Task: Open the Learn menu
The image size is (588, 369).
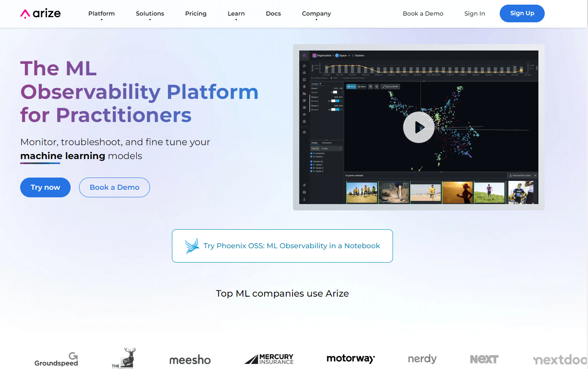Action: pos(236,13)
